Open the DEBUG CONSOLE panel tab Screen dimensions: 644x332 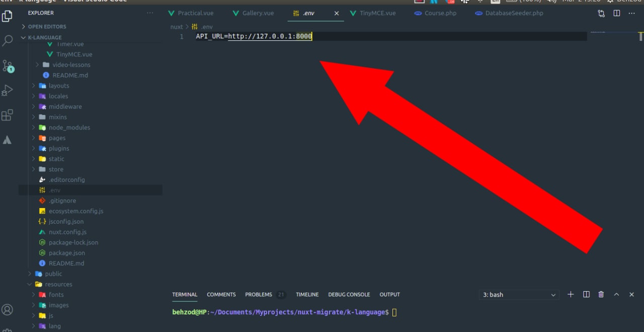[x=349, y=294]
